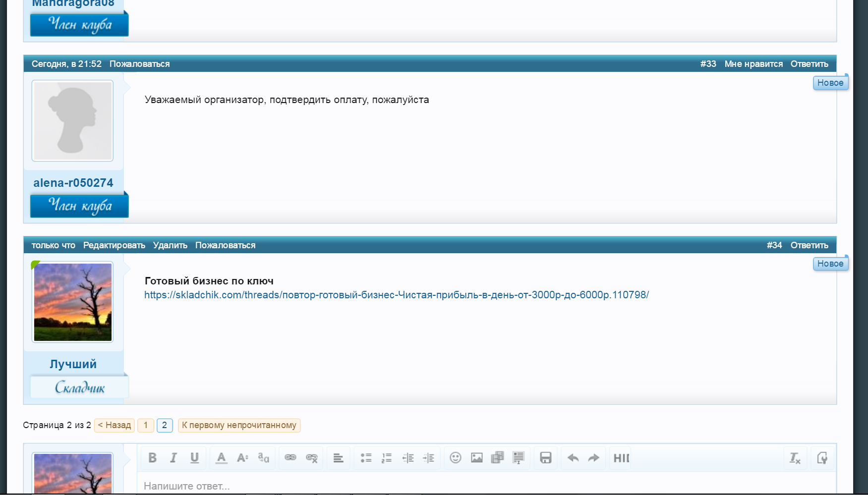This screenshot has height=495, width=868.
Task: Undo the last editor action
Action: [573, 458]
